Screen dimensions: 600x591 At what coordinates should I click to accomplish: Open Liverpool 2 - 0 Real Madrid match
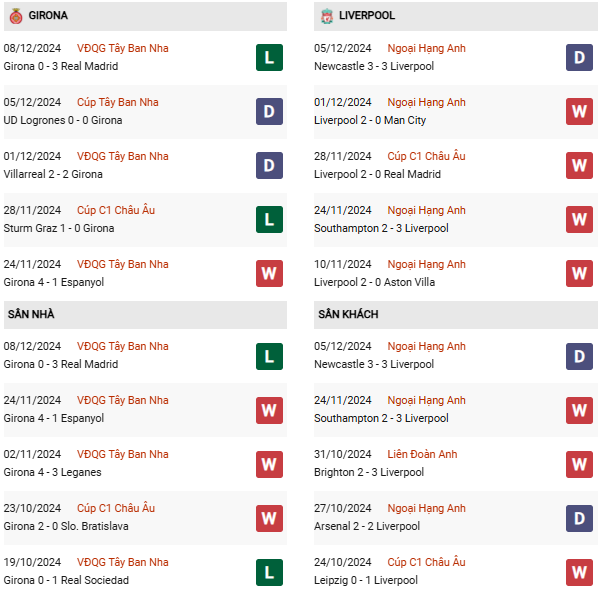point(377,174)
